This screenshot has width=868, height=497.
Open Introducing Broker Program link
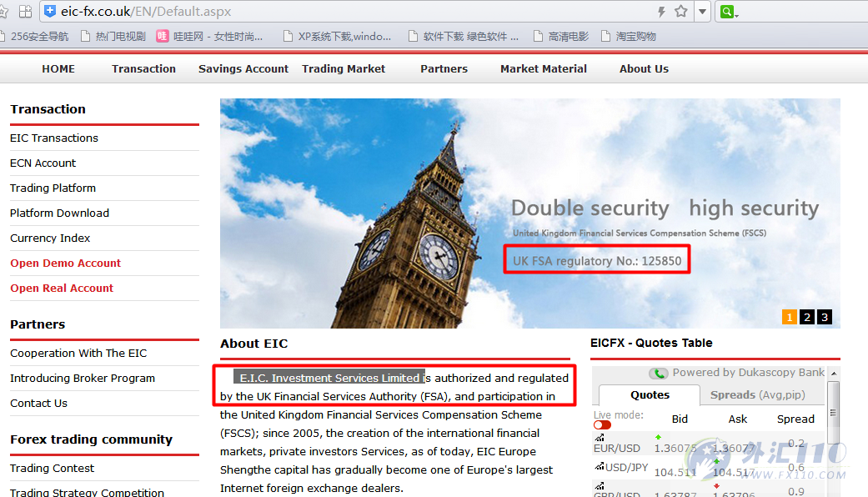click(x=83, y=379)
